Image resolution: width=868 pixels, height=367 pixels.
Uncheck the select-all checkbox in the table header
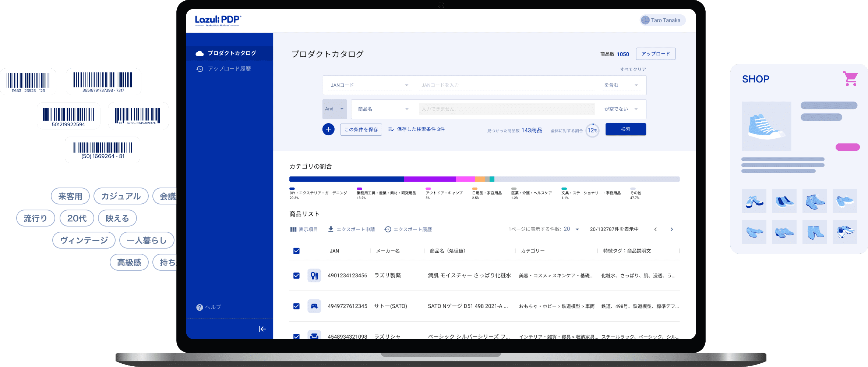coord(296,250)
